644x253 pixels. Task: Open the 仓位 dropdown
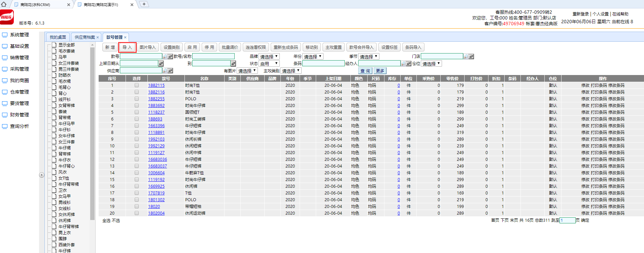[x=431, y=64]
